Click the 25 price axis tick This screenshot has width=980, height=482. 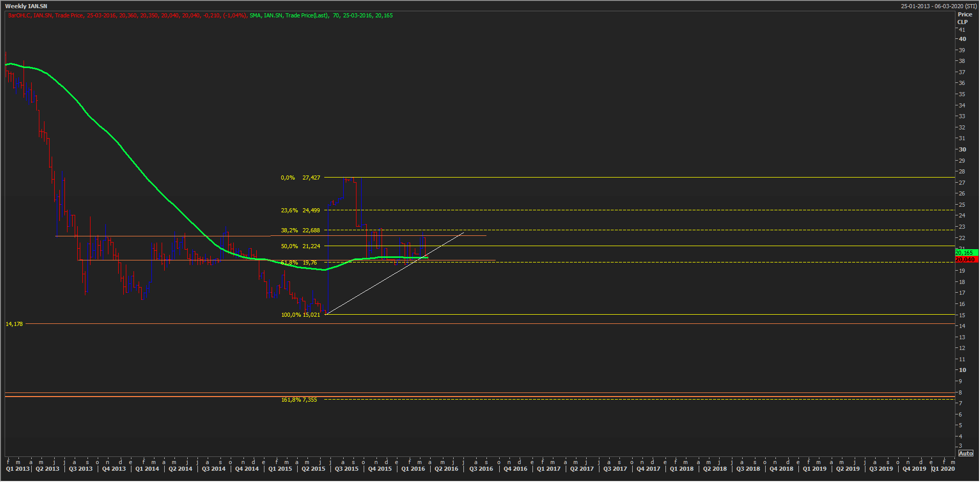pos(962,205)
